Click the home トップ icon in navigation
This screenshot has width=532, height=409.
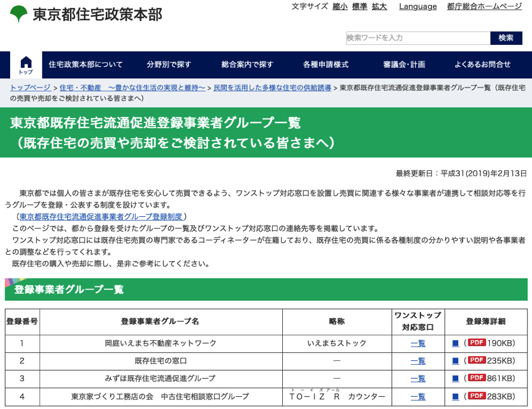click(x=26, y=65)
